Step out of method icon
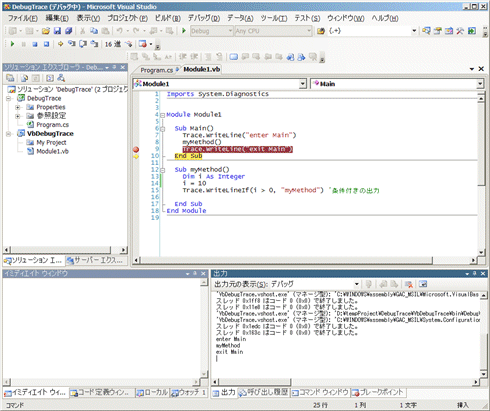The height and width of the screenshot is (411, 490). 94,44
